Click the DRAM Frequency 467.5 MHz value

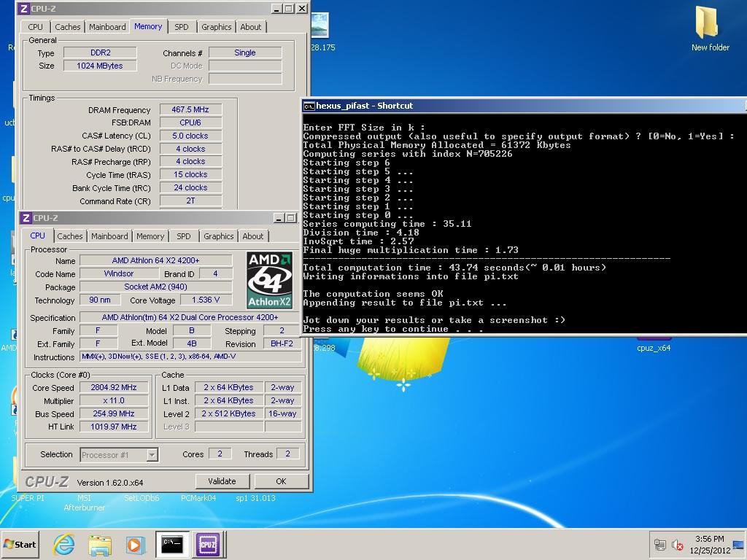(190, 109)
